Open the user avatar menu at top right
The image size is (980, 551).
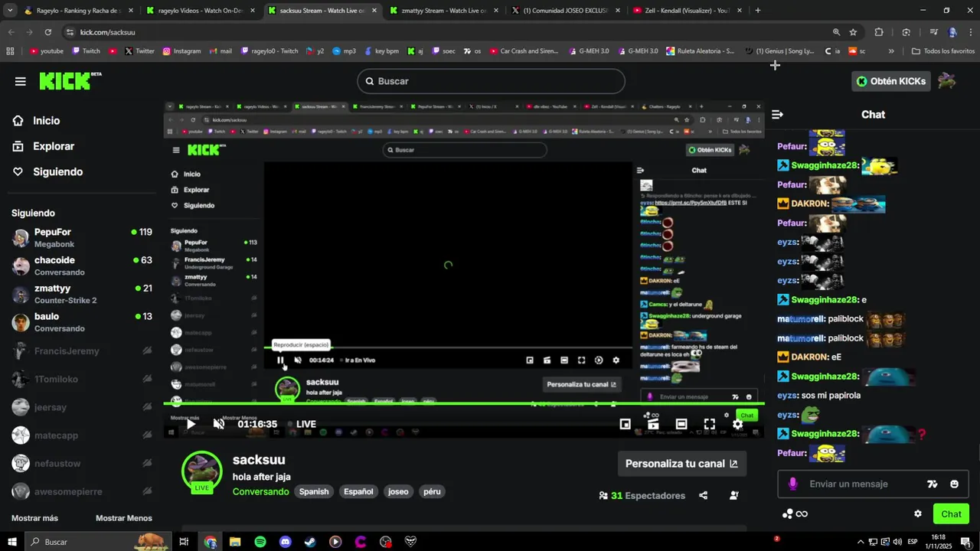(947, 81)
